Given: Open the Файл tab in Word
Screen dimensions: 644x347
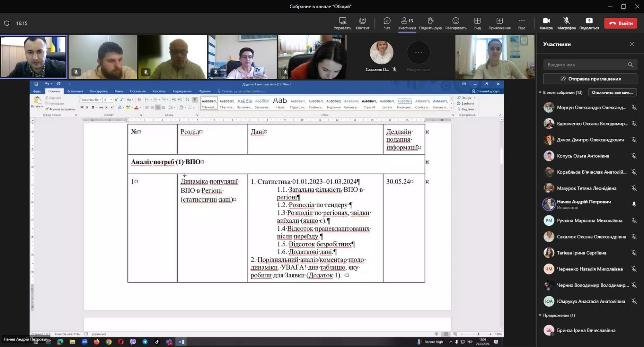Looking at the screenshot, I should 37,91.
